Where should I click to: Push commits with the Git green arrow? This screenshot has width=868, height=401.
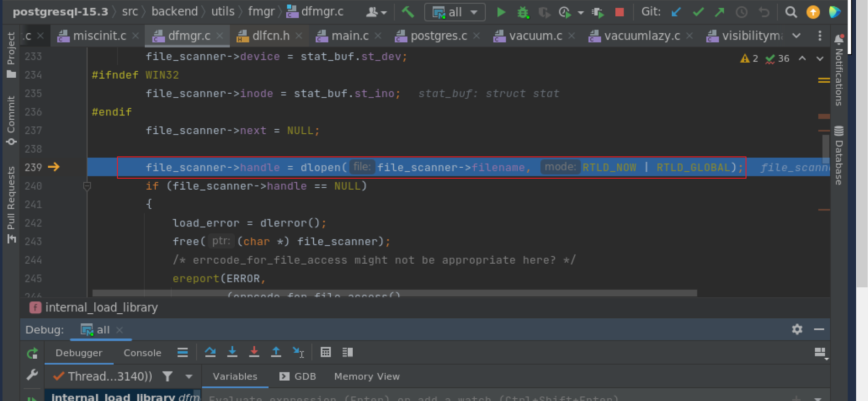(720, 12)
